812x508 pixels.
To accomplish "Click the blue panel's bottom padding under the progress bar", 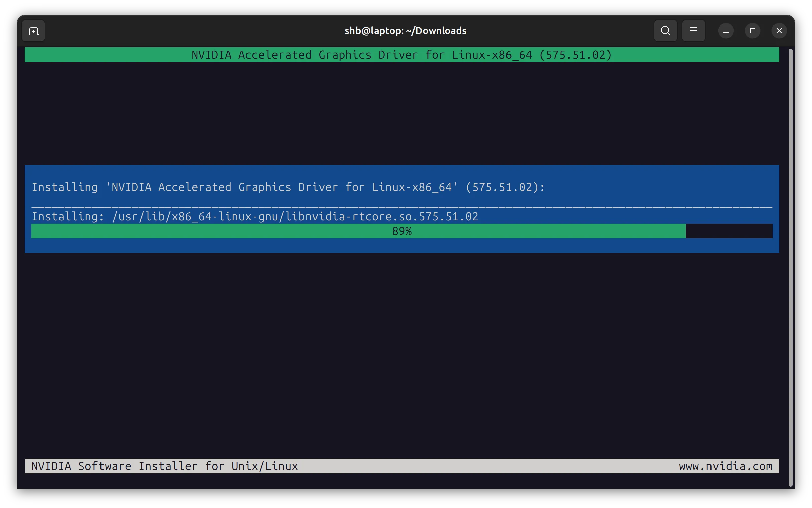I will pyautogui.click(x=402, y=246).
